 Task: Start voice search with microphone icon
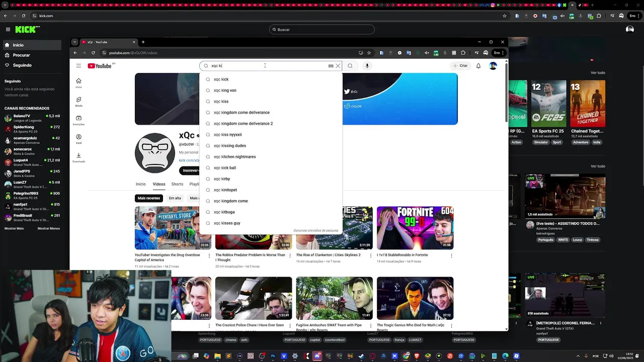point(367,66)
